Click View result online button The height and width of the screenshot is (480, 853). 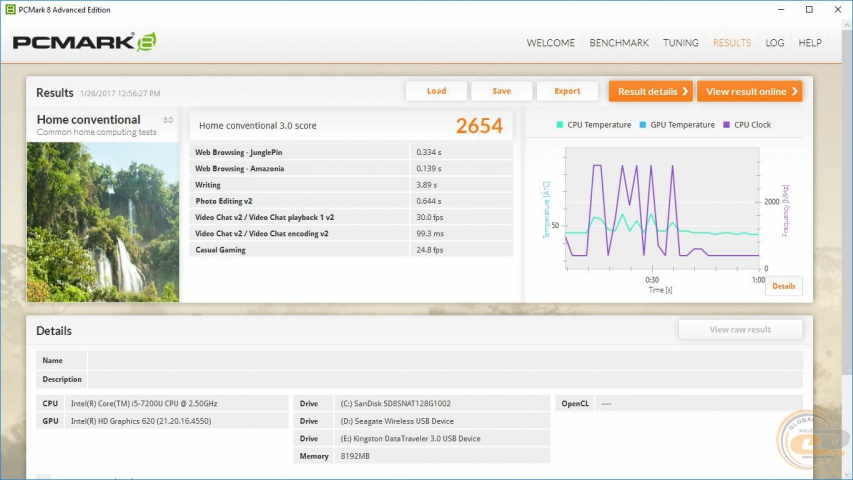pos(750,91)
